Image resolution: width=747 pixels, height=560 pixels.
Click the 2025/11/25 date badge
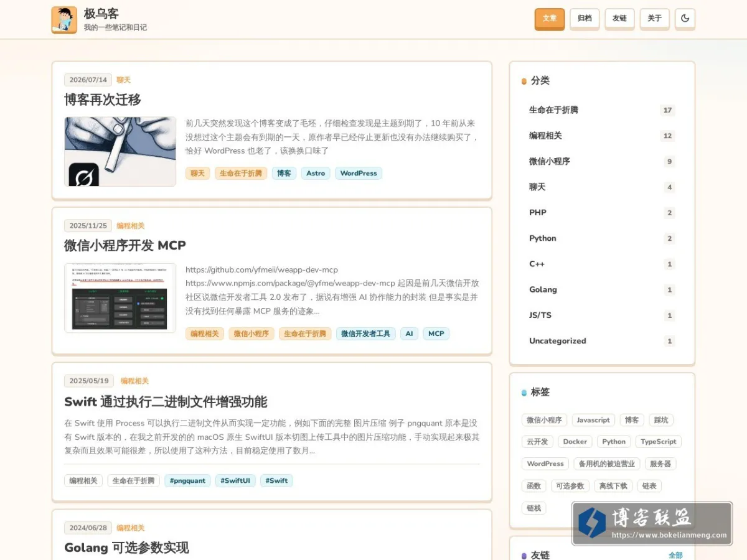[88, 226]
